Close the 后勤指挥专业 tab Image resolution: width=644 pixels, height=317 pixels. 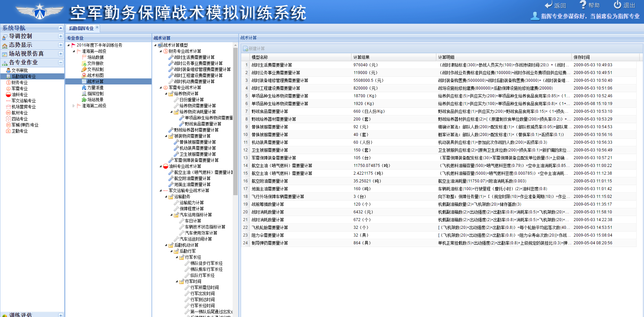[x=97, y=27]
